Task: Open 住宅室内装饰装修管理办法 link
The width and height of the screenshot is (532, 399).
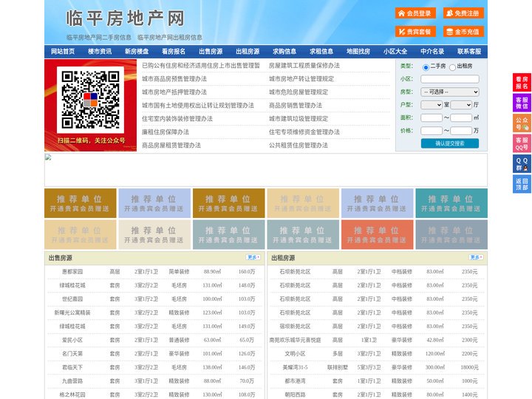Action: coord(177,119)
